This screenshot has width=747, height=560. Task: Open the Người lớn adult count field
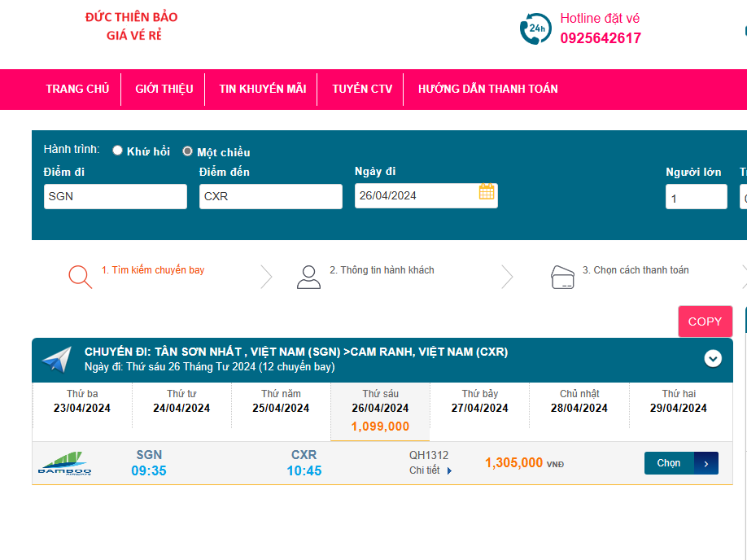point(696,197)
